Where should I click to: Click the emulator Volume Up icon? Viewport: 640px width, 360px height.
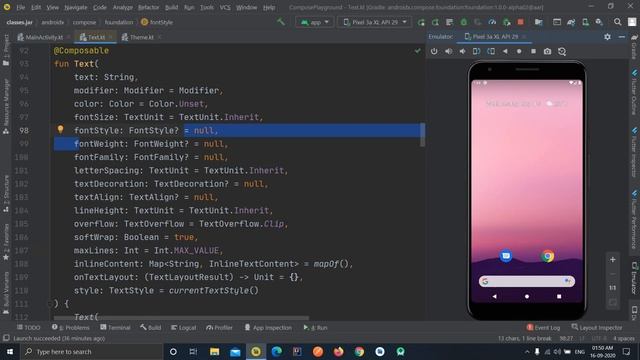coord(448,51)
